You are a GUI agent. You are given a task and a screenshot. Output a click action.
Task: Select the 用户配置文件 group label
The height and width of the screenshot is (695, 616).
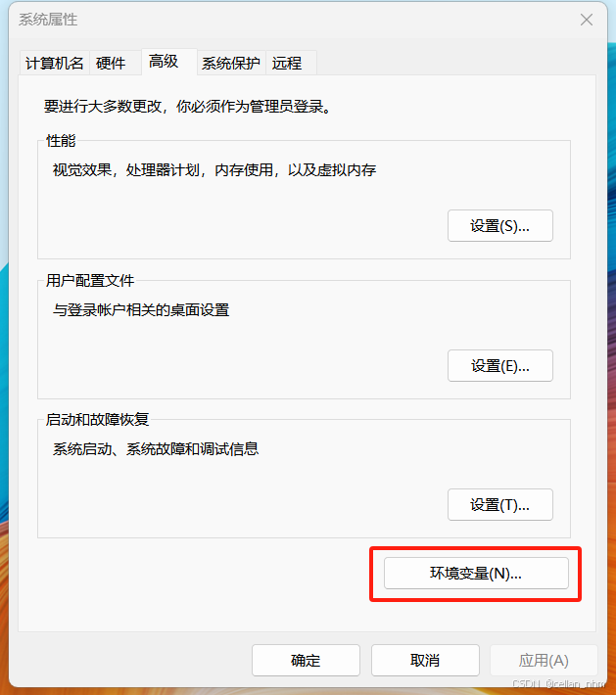point(90,280)
